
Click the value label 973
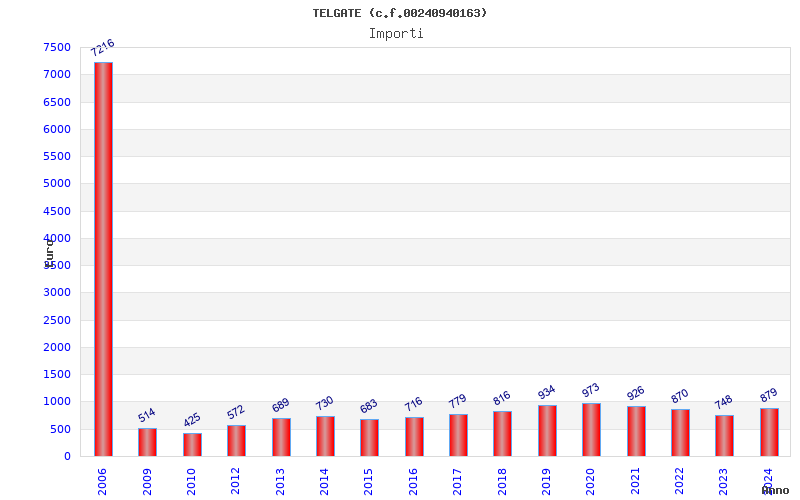pos(591,391)
